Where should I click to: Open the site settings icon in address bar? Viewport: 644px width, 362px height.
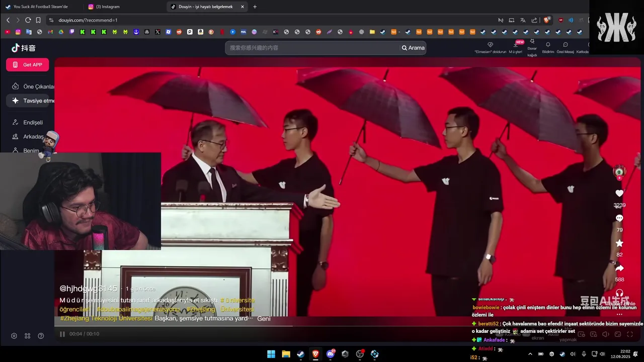tap(51, 20)
